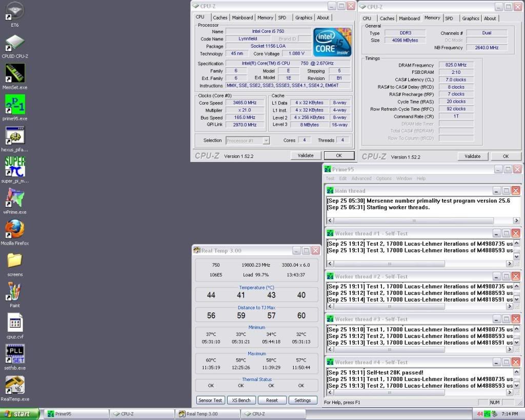525x420 pixels.
Task: Click Real Temp window title icon
Action: pyautogui.click(x=197, y=250)
